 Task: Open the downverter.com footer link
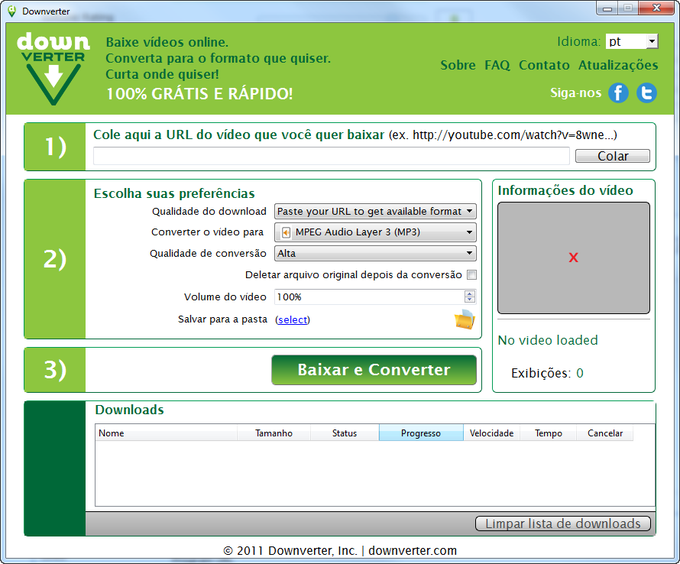[412, 551]
